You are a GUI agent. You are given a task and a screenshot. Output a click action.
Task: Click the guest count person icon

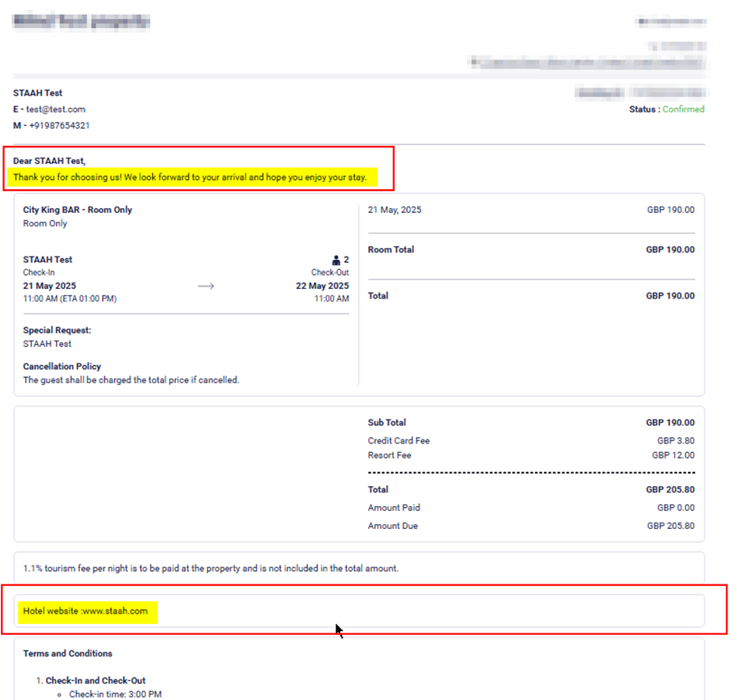pos(336,260)
